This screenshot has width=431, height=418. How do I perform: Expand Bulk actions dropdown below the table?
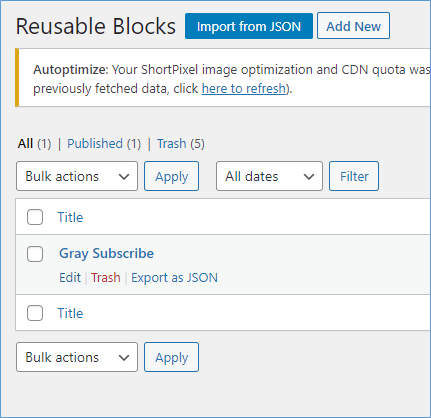[77, 357]
